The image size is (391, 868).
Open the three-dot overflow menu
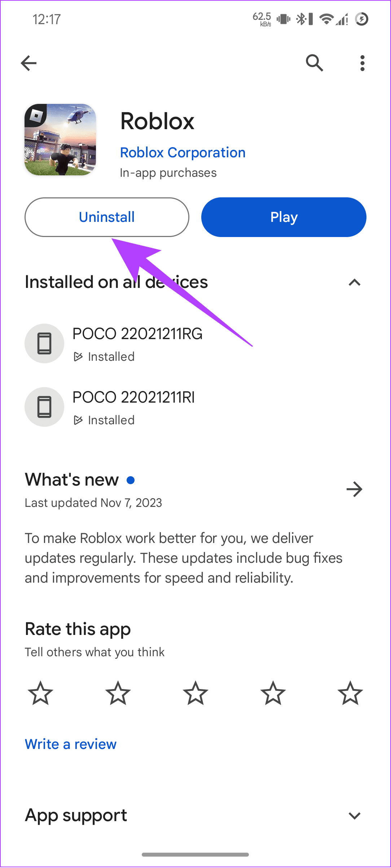click(x=362, y=63)
